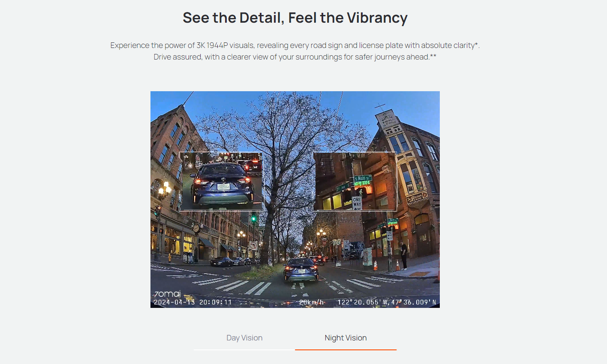The height and width of the screenshot is (364, 607).
Task: Click the zoomed license plate inset
Action: click(x=221, y=182)
